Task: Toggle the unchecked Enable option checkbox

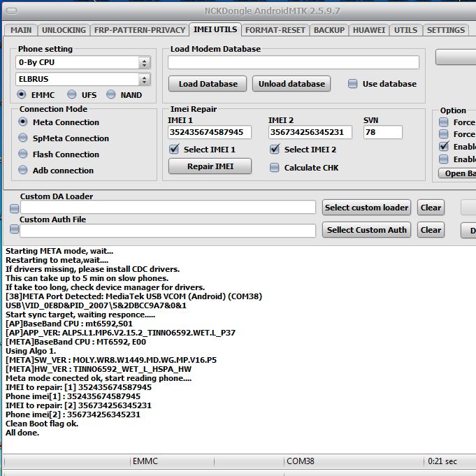Action: [444, 159]
